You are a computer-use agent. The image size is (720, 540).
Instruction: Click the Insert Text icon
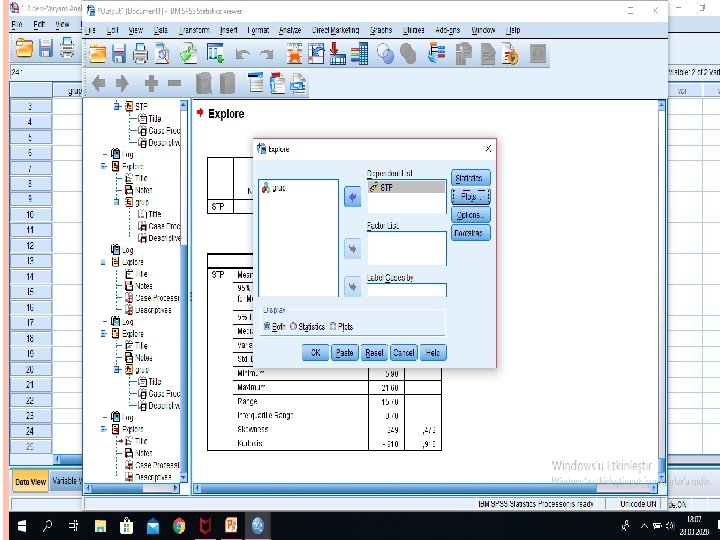(298, 84)
